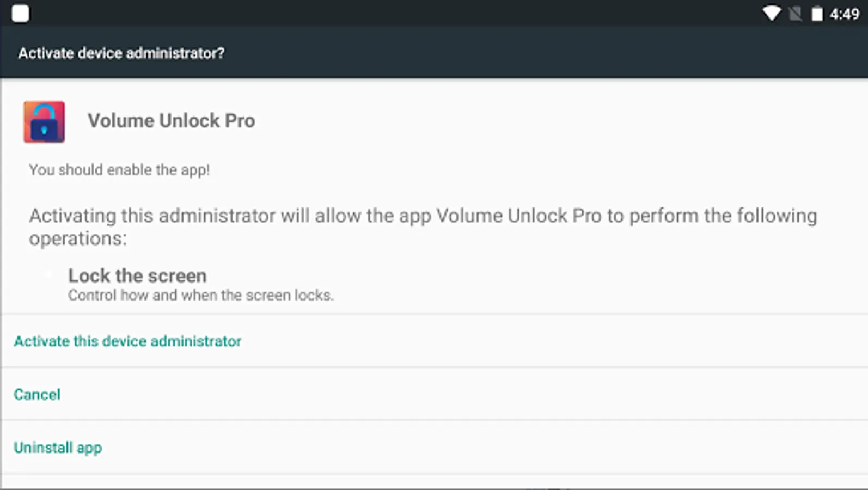868x490 pixels.
Task: Tap the 4:49 clock in status bar
Action: pyautogui.click(x=844, y=14)
